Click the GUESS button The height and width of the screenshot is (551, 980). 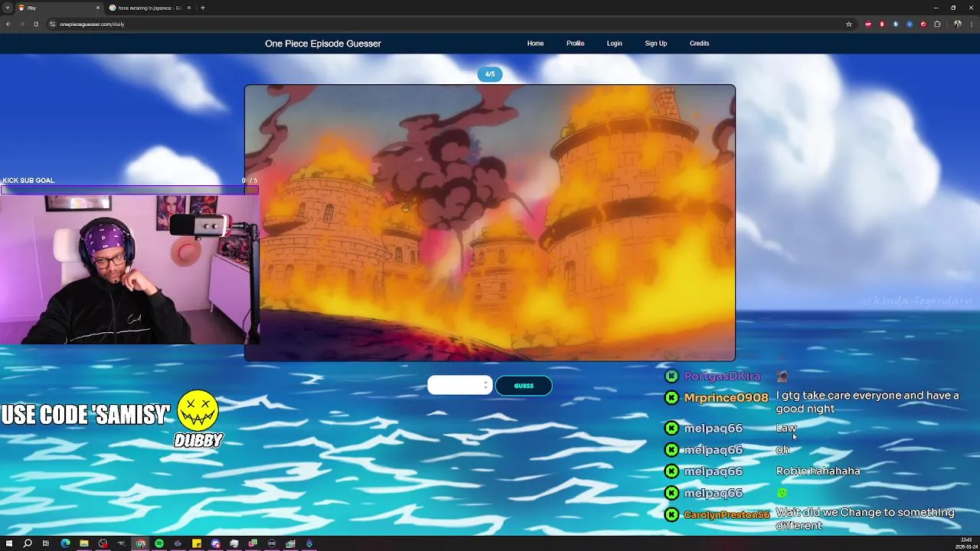coord(524,386)
